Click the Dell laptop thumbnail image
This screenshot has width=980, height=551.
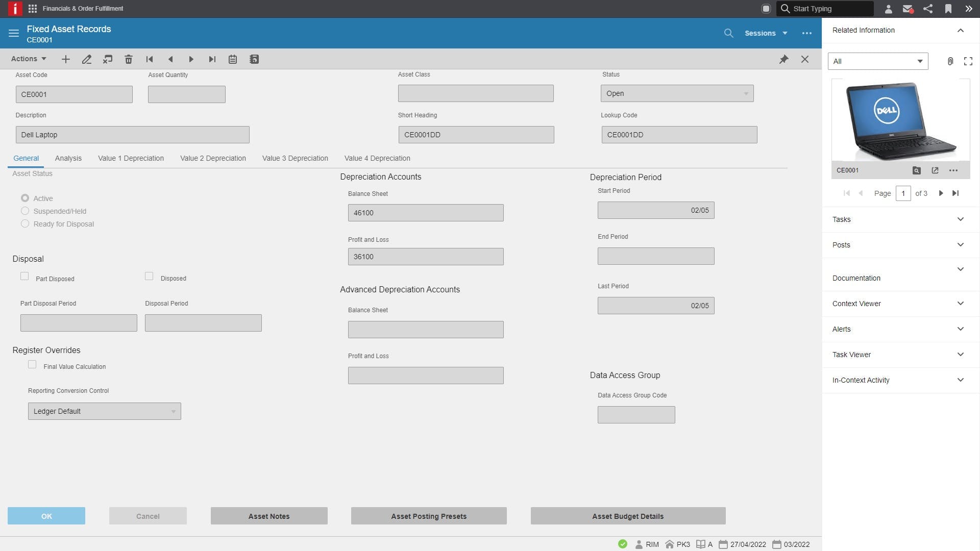coord(900,121)
